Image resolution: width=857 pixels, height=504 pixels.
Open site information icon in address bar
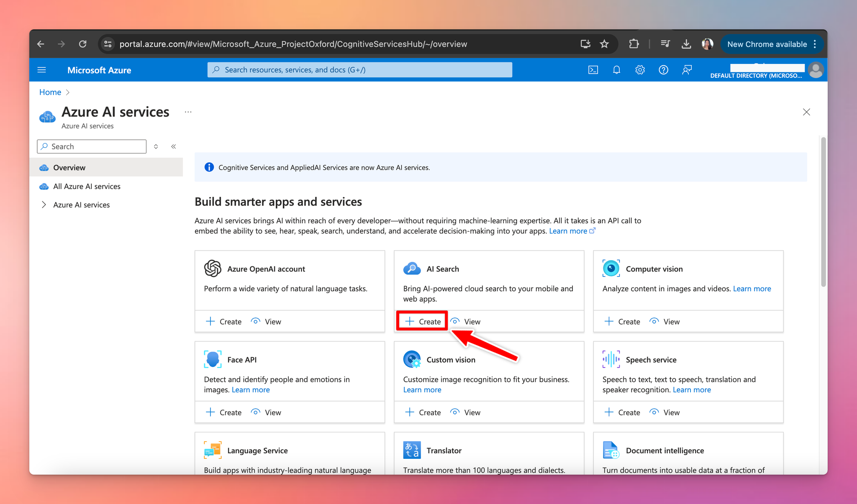tap(108, 44)
